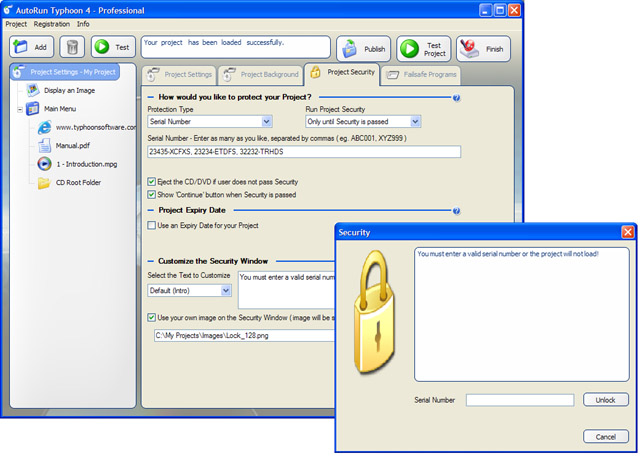Maximize the AutoRun Typhoon window
Screen dimensions: 640x456
(x=500, y=10)
